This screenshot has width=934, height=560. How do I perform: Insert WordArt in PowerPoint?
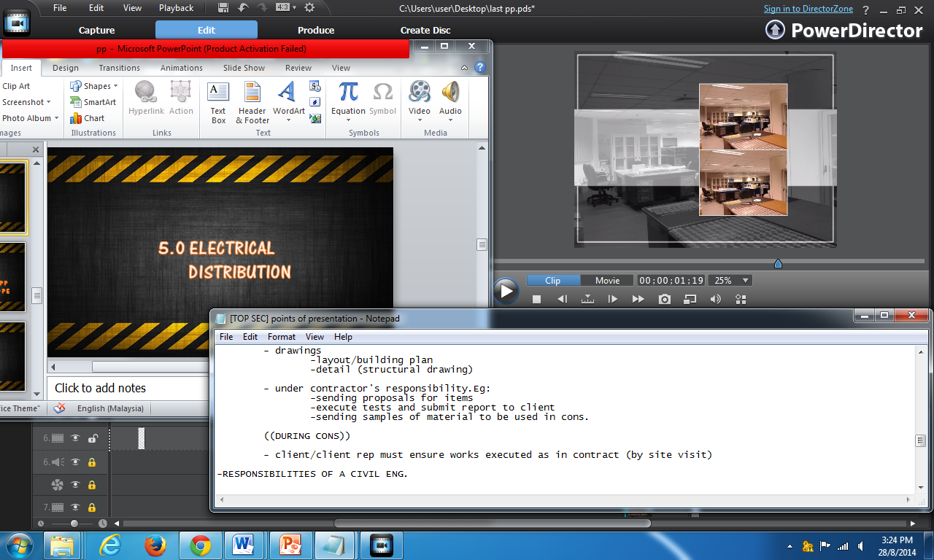289,102
